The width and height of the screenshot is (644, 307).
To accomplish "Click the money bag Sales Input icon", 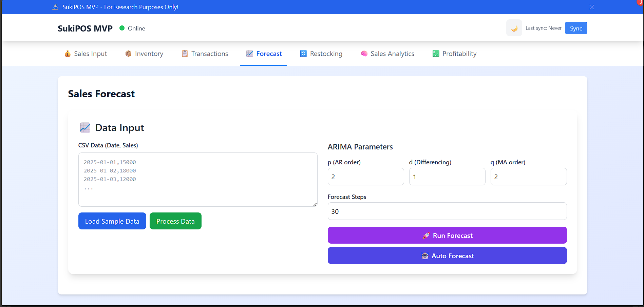I will 68,54.
